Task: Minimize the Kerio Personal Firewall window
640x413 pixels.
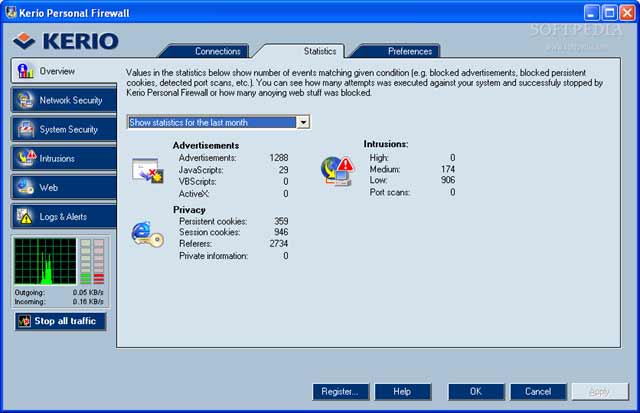Action: point(591,13)
